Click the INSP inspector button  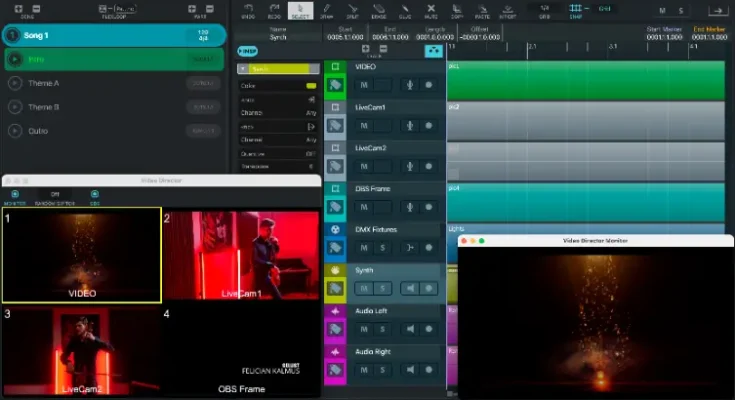click(246, 50)
